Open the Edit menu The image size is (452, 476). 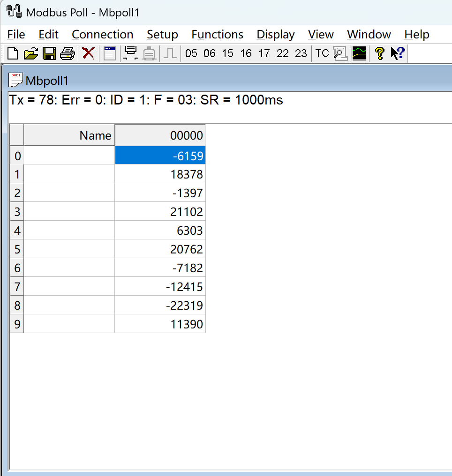[48, 34]
